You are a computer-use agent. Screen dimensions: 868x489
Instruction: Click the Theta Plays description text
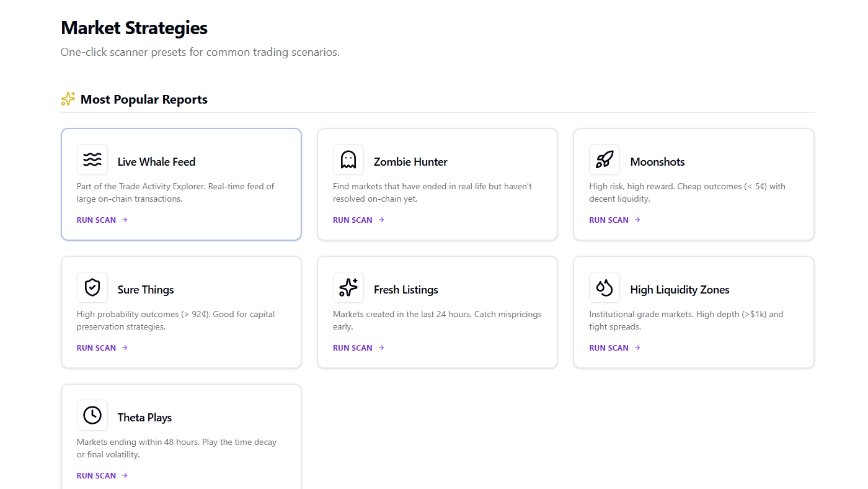click(176, 448)
